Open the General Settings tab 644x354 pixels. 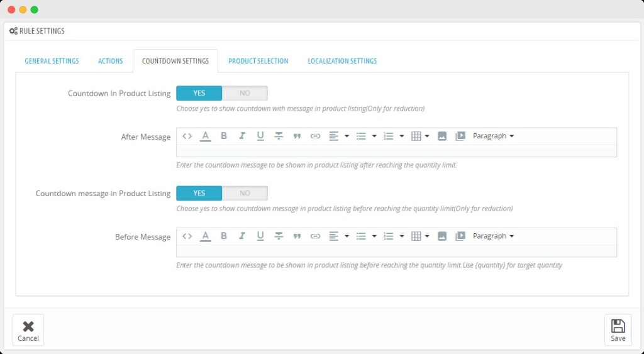pos(52,61)
